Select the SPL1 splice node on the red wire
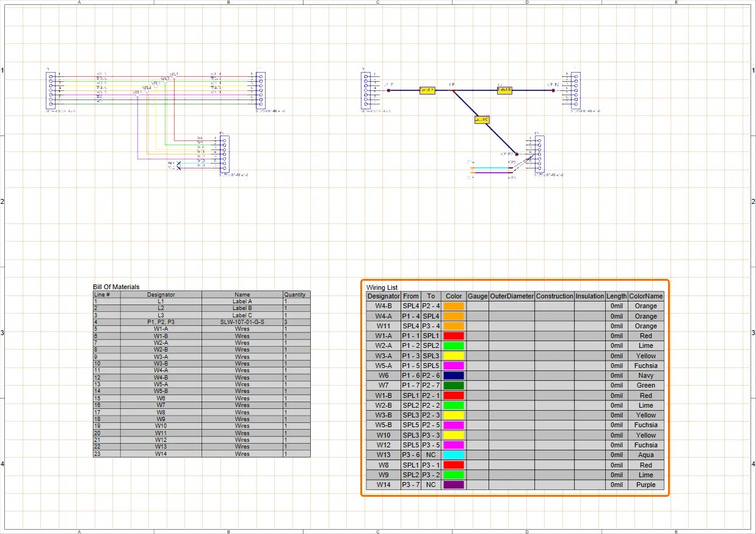 (174, 78)
